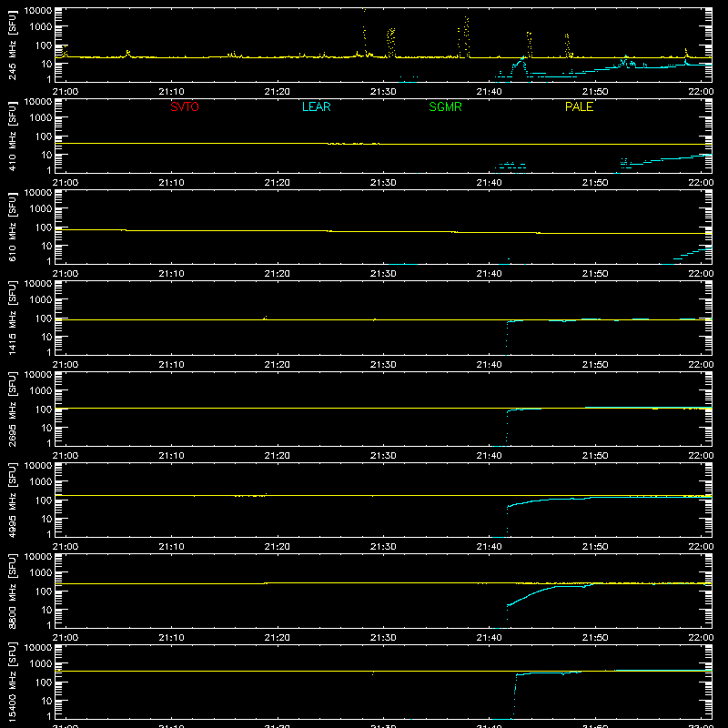Click the 10000 tick label on 245 MHz panel
Image resolution: width=728 pixels, height=728 pixels.
click(x=38, y=11)
